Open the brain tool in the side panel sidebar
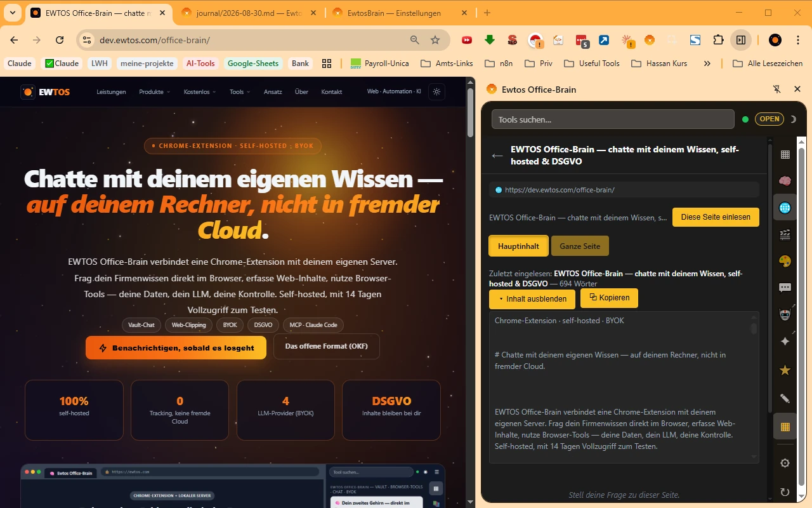 click(785, 181)
